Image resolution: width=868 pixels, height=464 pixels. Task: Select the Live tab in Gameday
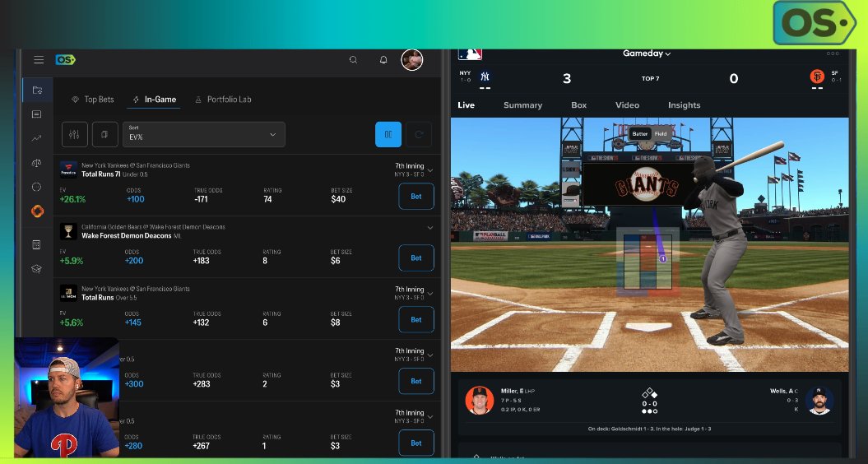pos(466,105)
